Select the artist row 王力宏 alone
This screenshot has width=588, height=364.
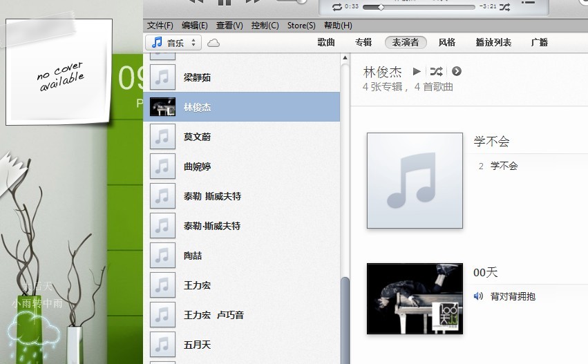(x=242, y=285)
